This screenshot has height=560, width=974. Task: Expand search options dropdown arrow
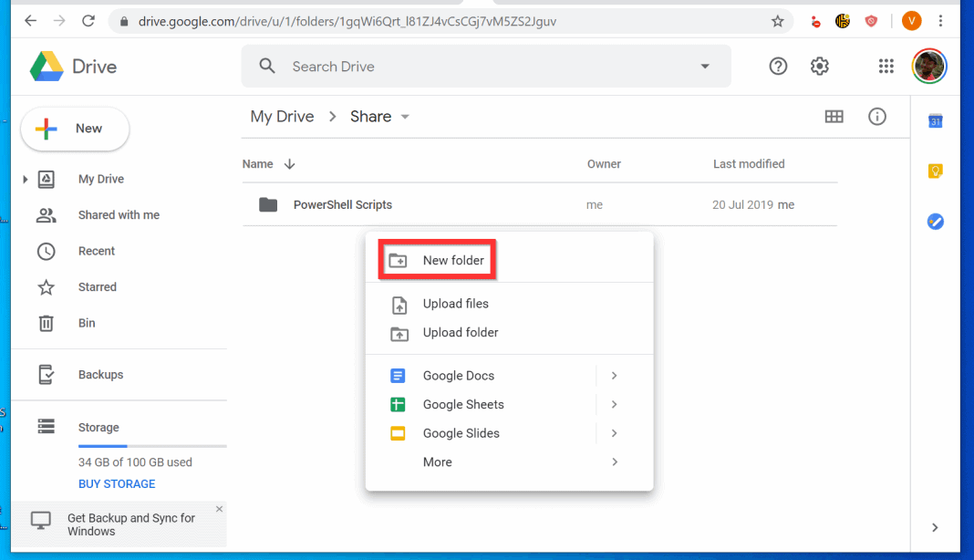coord(705,66)
